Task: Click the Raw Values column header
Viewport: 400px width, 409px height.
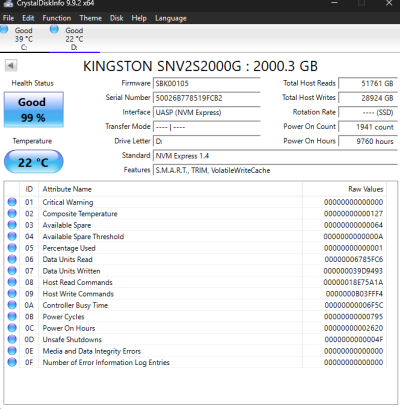Action: tap(344, 189)
